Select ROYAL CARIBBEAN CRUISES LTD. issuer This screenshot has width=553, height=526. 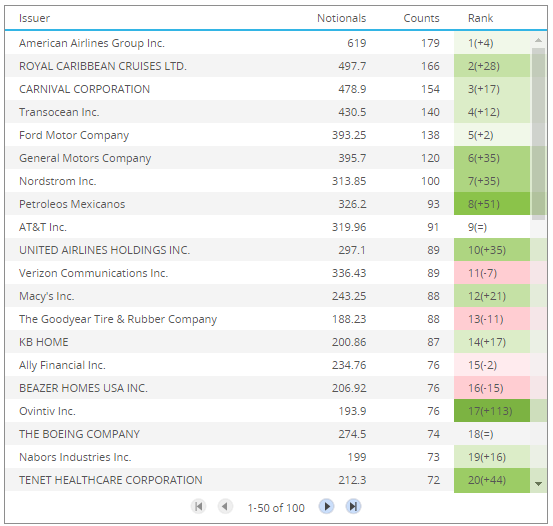tap(103, 66)
